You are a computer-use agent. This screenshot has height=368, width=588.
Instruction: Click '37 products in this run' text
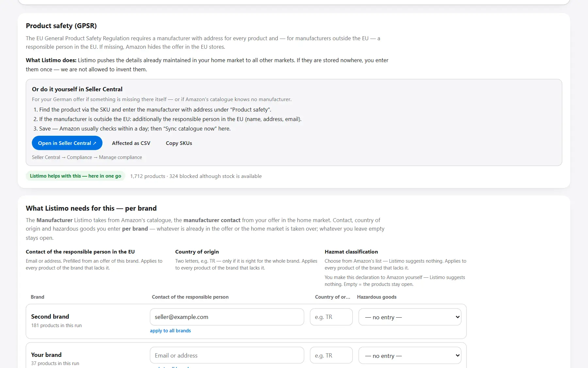(55, 363)
